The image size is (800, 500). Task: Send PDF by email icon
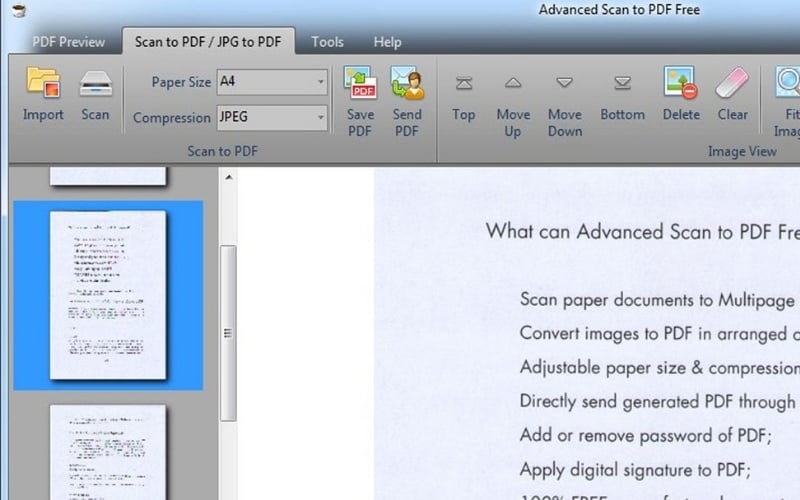tap(407, 82)
